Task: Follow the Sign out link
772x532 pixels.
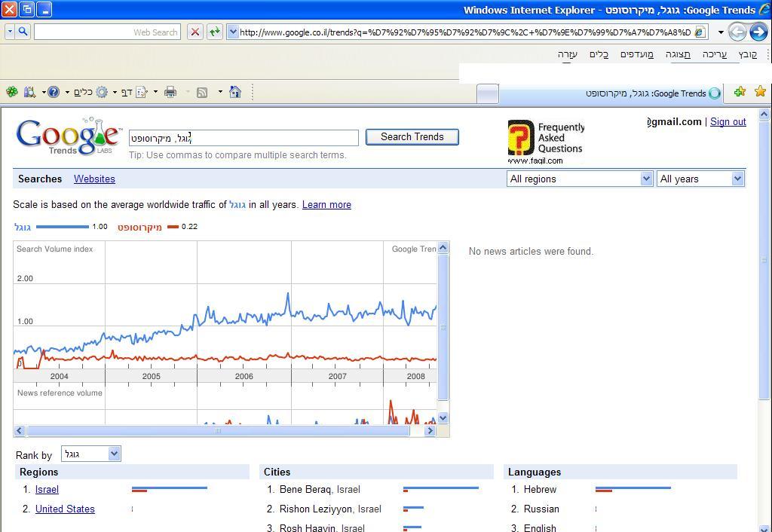Action: click(728, 121)
